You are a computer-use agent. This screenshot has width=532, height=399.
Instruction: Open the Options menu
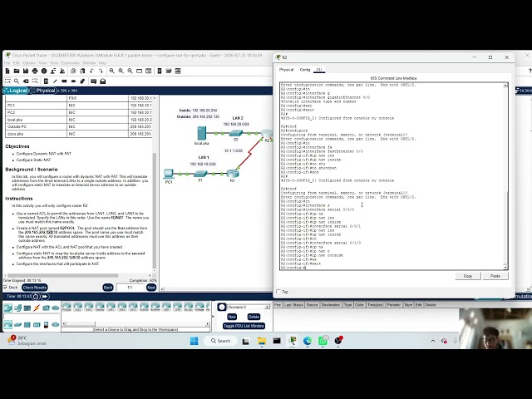(x=29, y=63)
